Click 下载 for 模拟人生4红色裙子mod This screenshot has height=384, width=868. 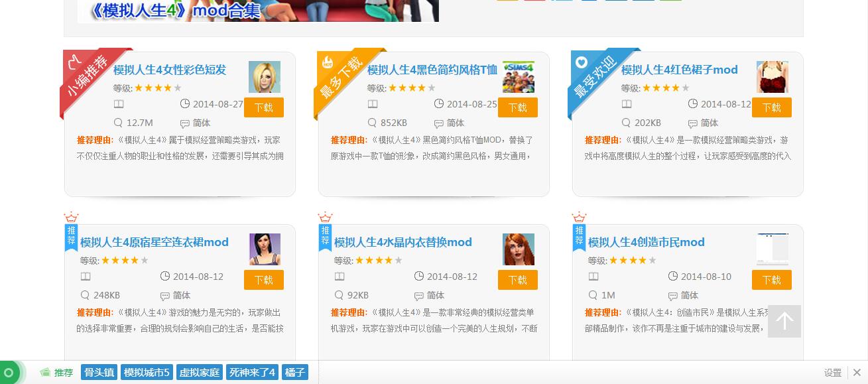coord(772,107)
